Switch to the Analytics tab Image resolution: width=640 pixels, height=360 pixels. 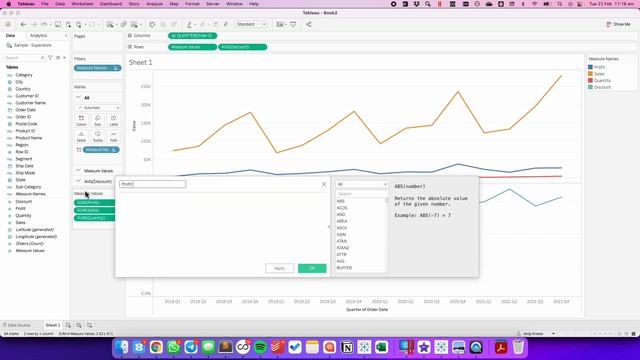39,36
